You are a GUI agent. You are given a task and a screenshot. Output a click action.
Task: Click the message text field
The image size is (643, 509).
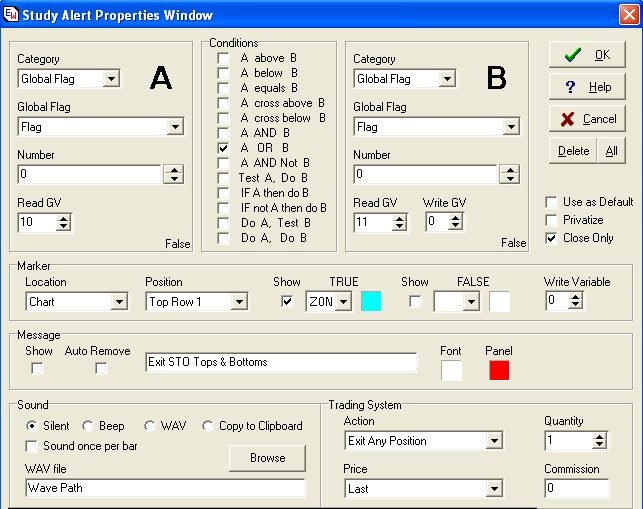(x=280, y=362)
